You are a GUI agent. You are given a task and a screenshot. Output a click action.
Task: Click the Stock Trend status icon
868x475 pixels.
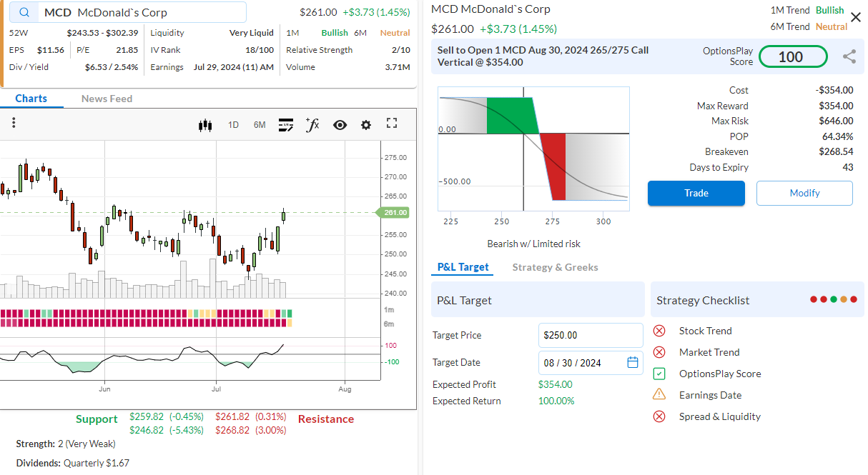[659, 331]
